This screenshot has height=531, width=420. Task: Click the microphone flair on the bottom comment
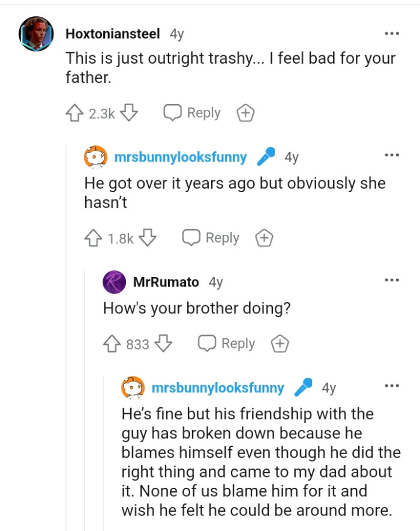[x=302, y=387]
